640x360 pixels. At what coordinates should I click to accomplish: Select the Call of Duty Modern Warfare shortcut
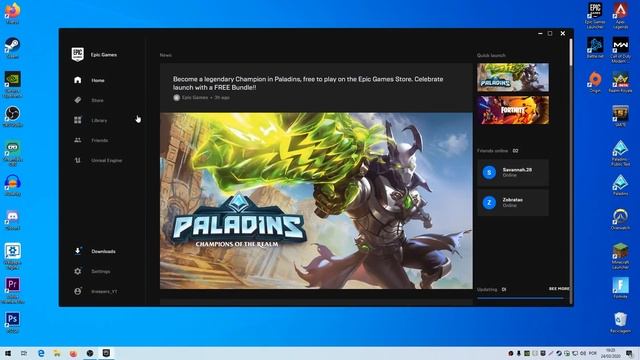[620, 50]
